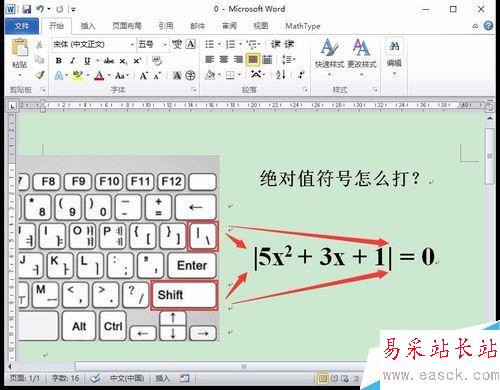Toggle Subscript formatting
500x390 pixels.
pos(123,61)
